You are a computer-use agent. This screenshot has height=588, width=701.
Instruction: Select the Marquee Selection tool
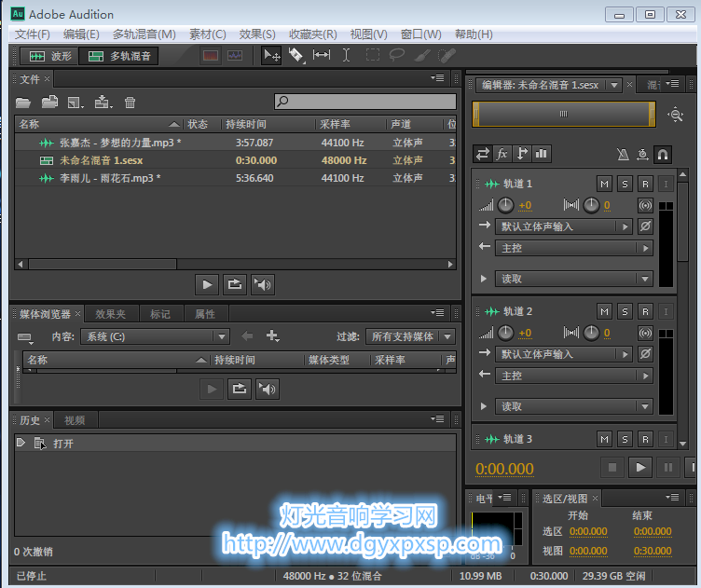[373, 55]
